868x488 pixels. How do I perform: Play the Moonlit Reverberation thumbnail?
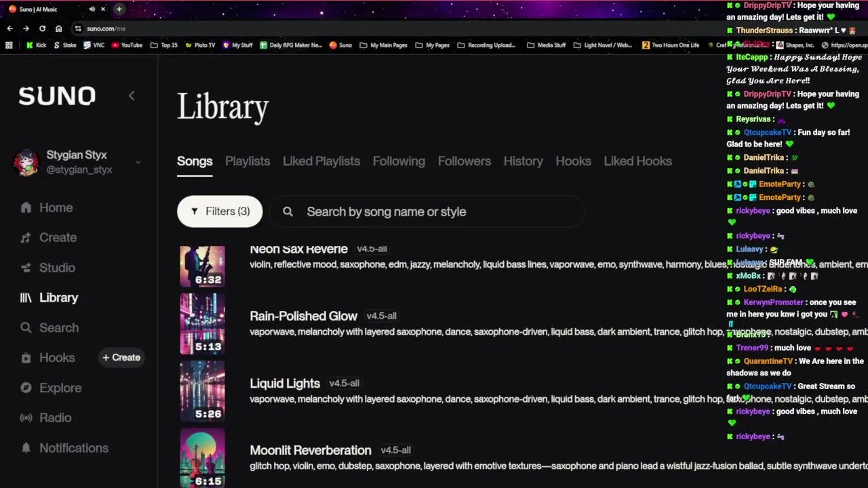pos(202,457)
